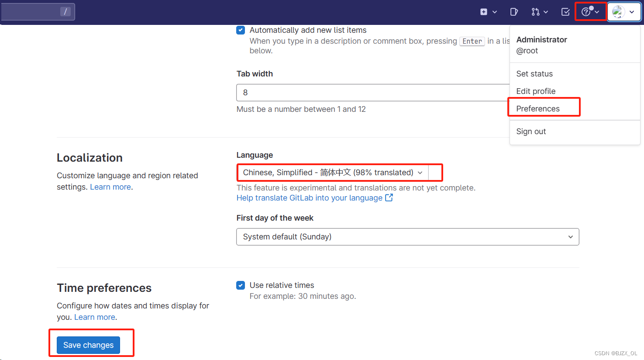
Task: Collapse the user menu chevron beside avatar
Action: [x=632, y=12]
